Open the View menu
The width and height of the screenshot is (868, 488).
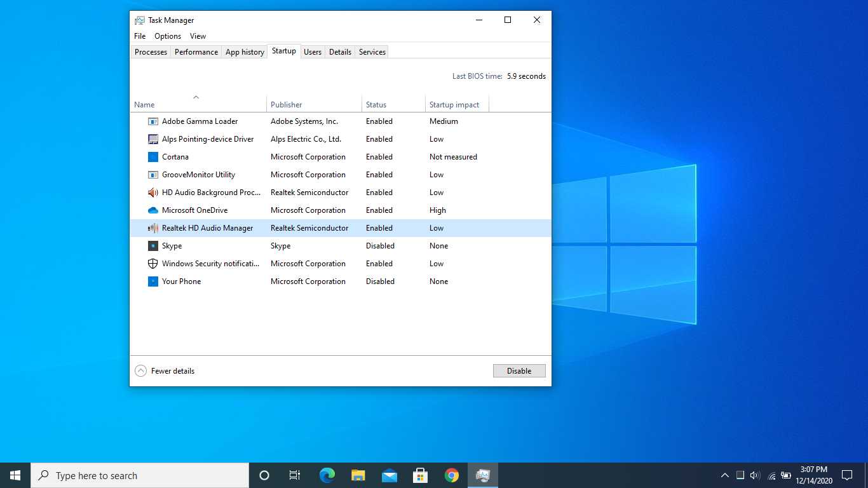pyautogui.click(x=198, y=36)
